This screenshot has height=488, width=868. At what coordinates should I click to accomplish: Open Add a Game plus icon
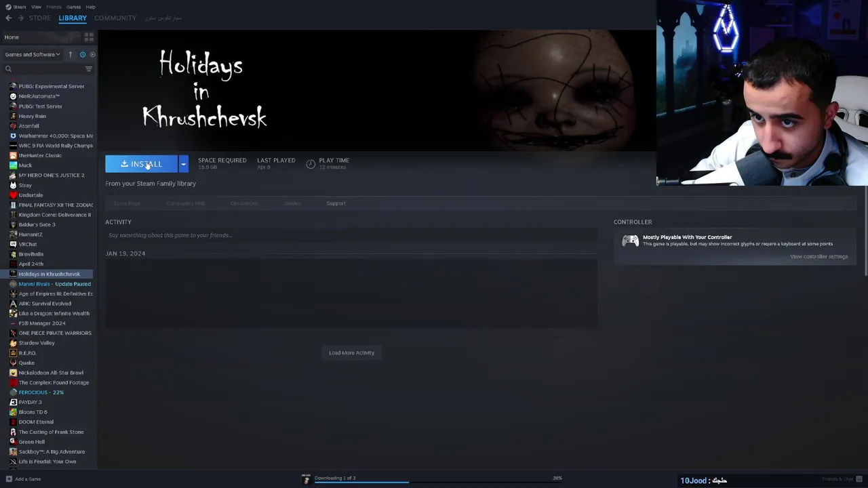[9, 479]
